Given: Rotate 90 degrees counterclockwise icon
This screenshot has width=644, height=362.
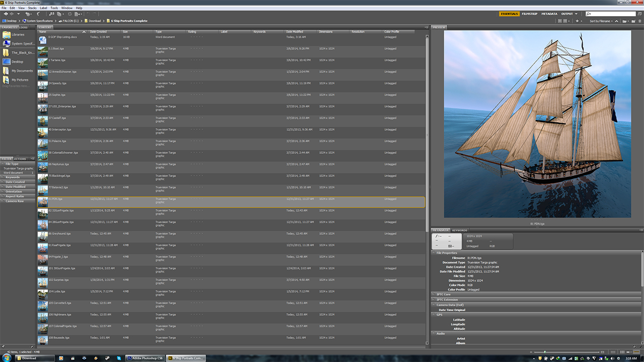Looking at the screenshot, I should pyautogui.click(x=88, y=14).
